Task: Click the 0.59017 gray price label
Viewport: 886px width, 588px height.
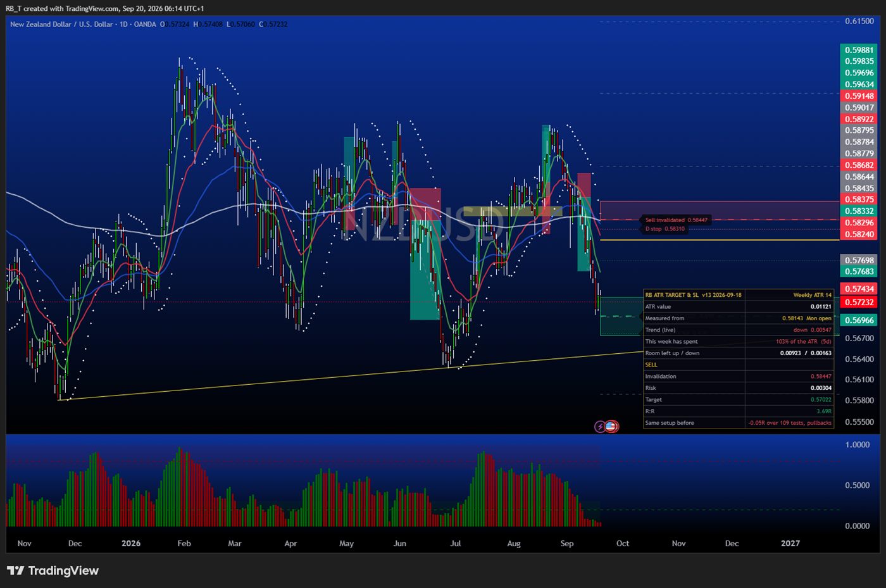Action: pyautogui.click(x=859, y=108)
